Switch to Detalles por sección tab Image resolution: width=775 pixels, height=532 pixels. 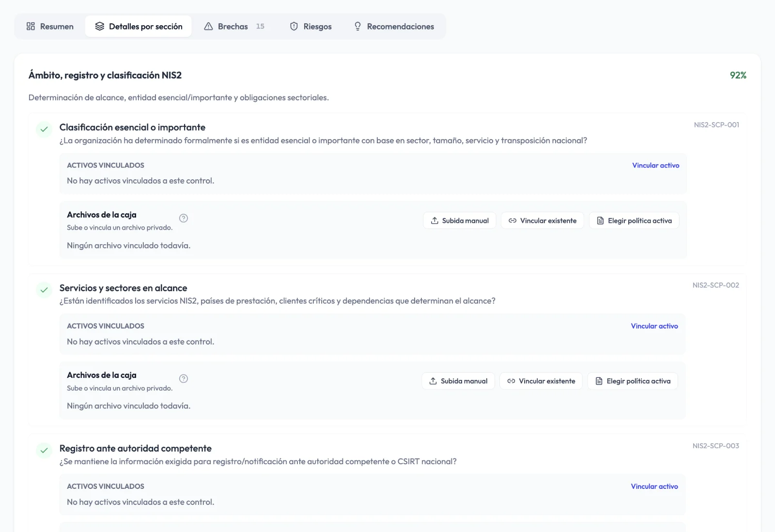coord(139,26)
